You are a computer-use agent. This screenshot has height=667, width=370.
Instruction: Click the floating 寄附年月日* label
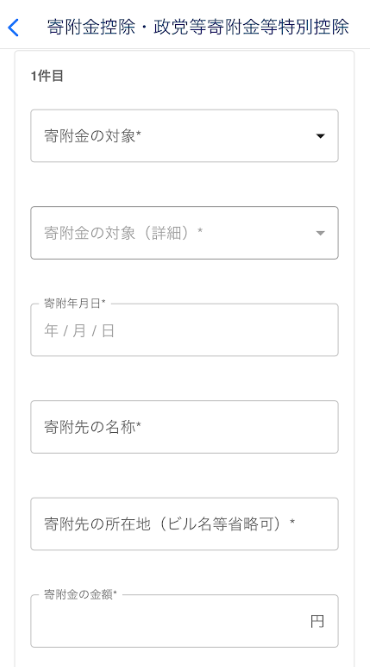click(74, 303)
